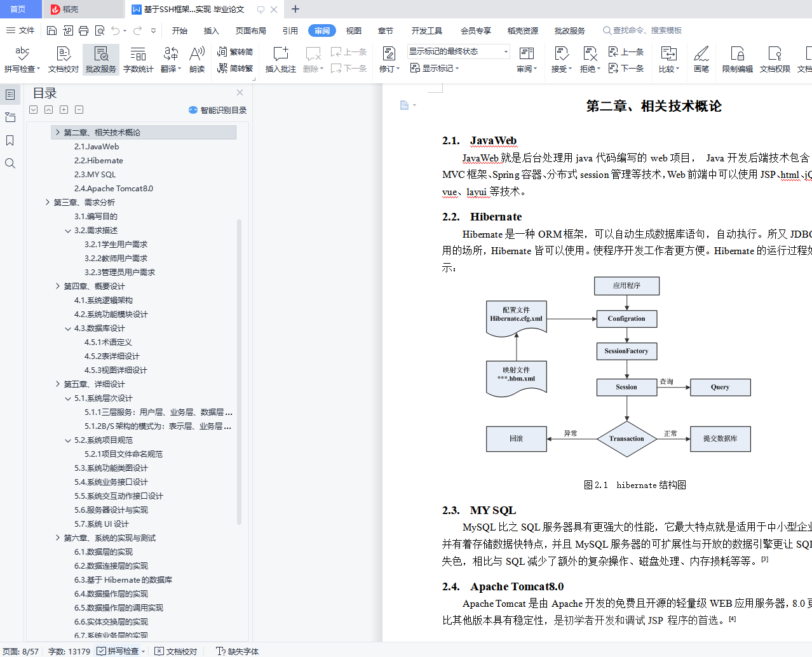Open the outline sidebar panel

[10, 95]
